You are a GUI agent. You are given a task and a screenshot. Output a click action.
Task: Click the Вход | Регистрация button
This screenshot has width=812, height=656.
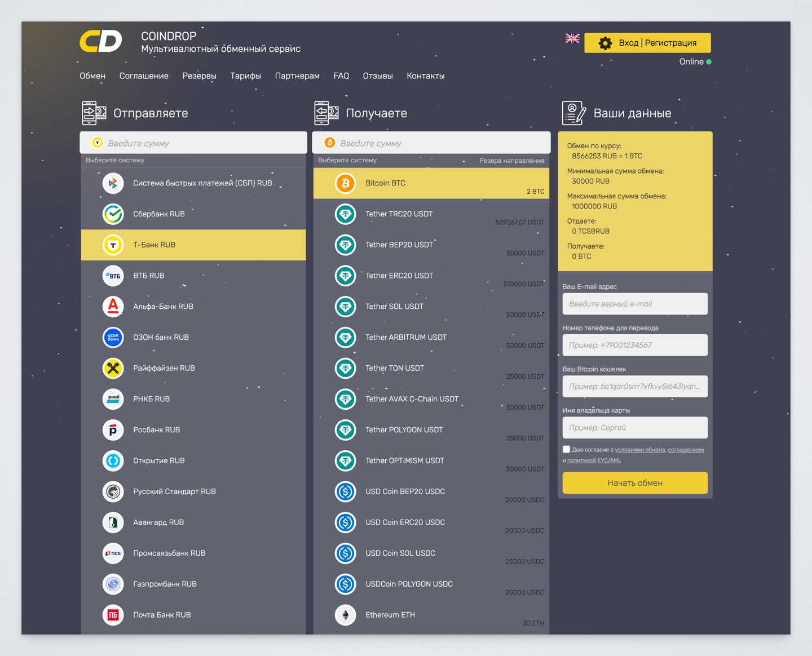(x=647, y=43)
